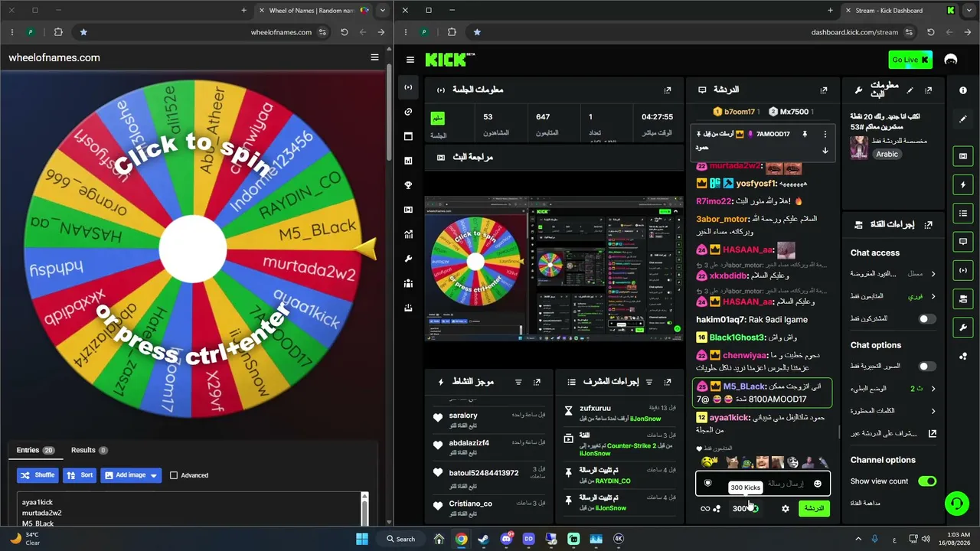Switch to the Entries tab

pyautogui.click(x=35, y=450)
